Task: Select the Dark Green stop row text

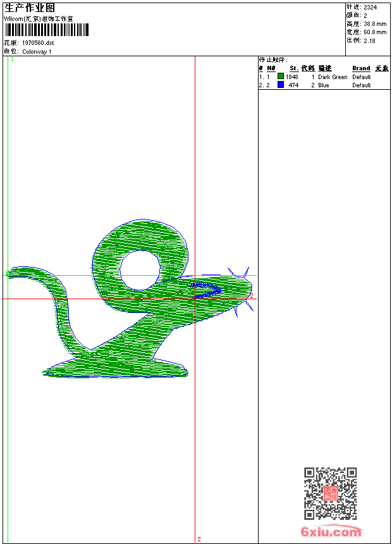Action: (x=333, y=77)
